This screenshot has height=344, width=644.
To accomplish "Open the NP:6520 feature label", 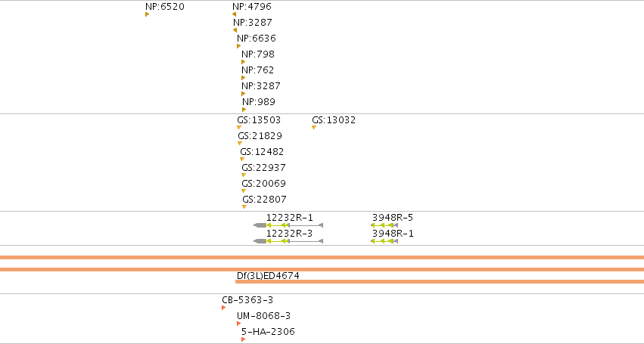I will (165, 7).
